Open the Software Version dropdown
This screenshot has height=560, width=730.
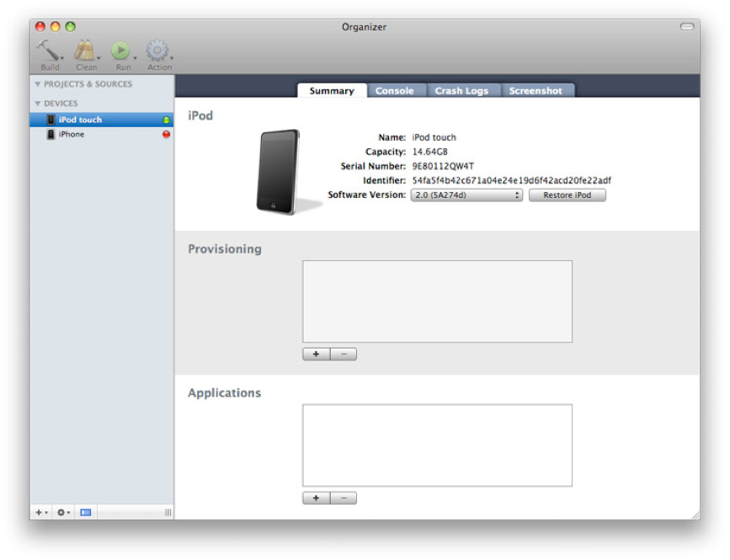point(466,195)
